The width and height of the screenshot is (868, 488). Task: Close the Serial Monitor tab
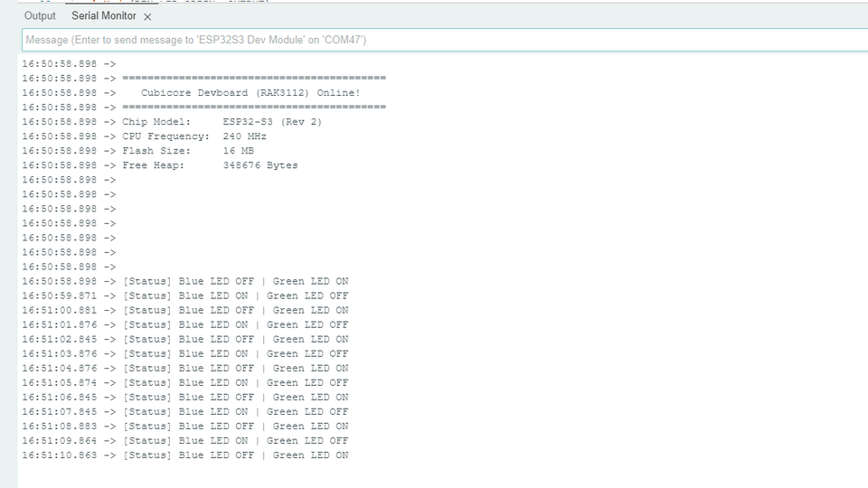[147, 17]
